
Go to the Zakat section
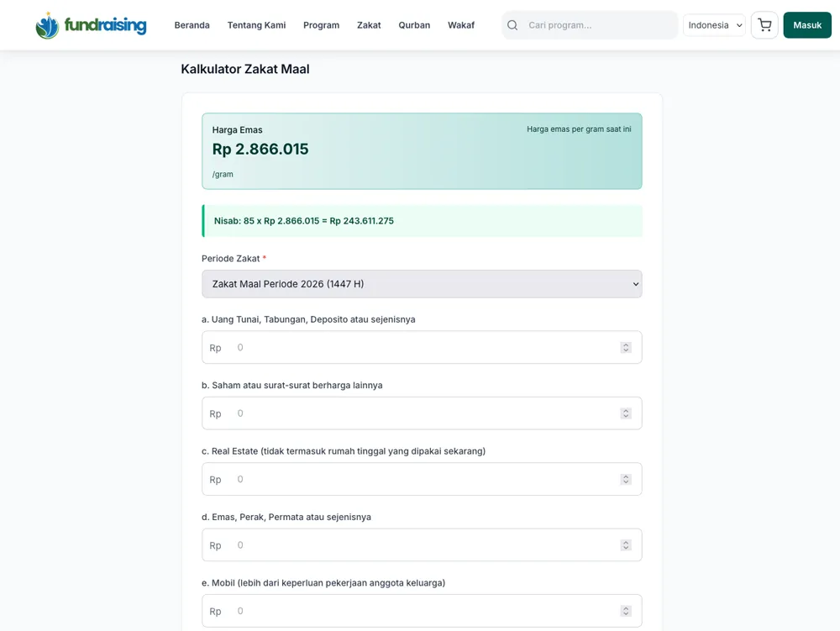(x=369, y=25)
